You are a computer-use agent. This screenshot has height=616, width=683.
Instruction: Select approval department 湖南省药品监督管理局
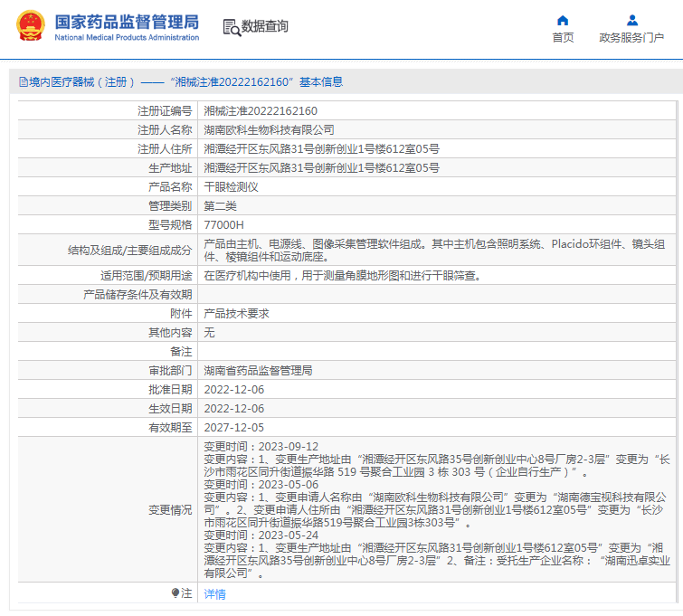pos(258,370)
